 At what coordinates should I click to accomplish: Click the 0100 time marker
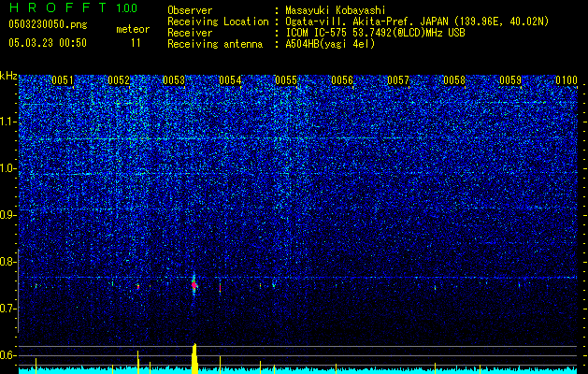566,80
